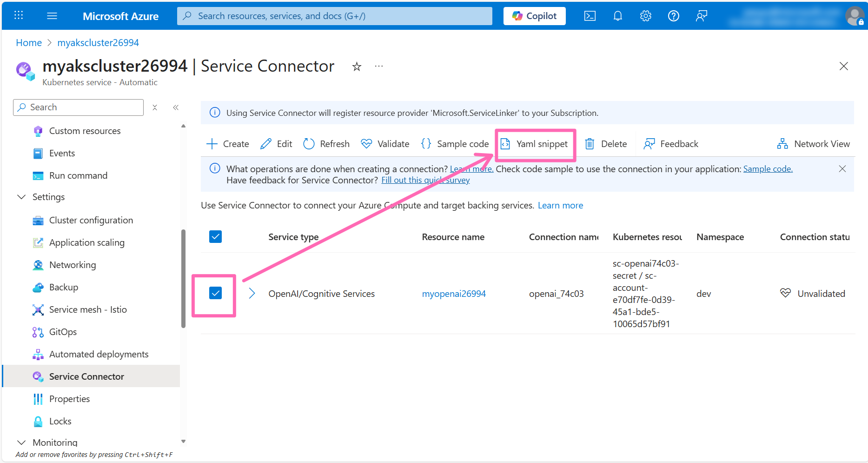This screenshot has height=463, width=868.
Task: Star myakscluster26994 as a favorite
Action: point(357,67)
